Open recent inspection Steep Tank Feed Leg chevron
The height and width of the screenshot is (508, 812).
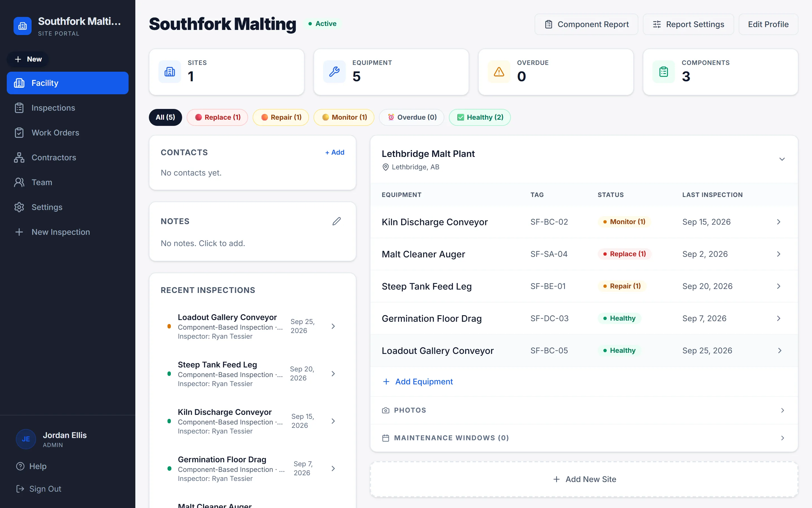(x=333, y=374)
